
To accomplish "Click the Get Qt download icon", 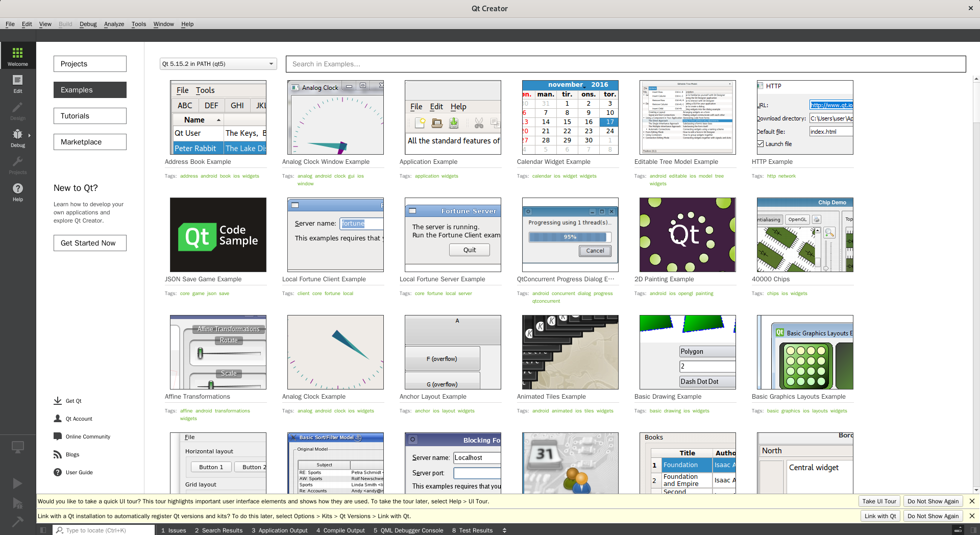I will click(x=58, y=401).
